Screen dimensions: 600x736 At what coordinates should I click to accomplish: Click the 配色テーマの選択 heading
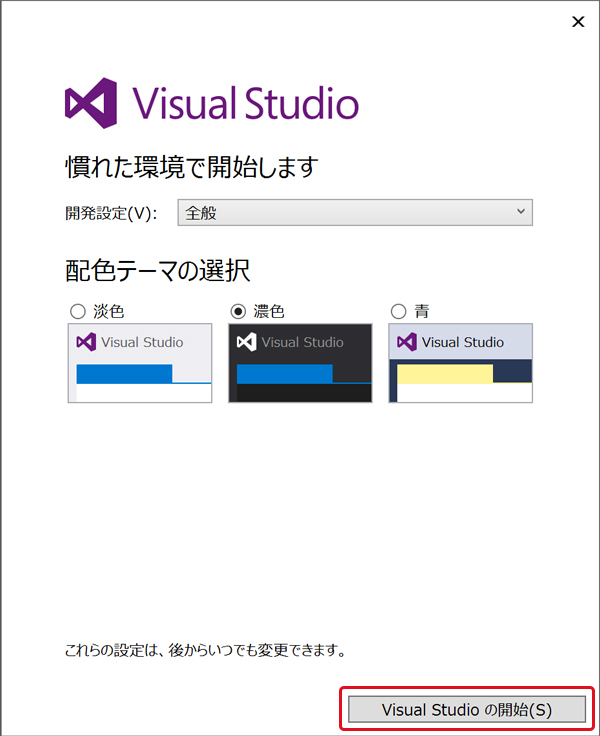158,270
